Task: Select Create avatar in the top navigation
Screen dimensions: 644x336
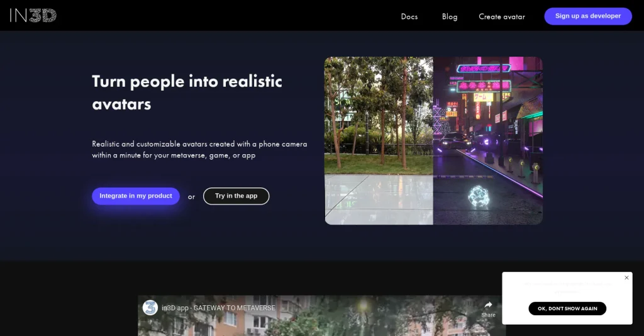Action: [x=501, y=16]
